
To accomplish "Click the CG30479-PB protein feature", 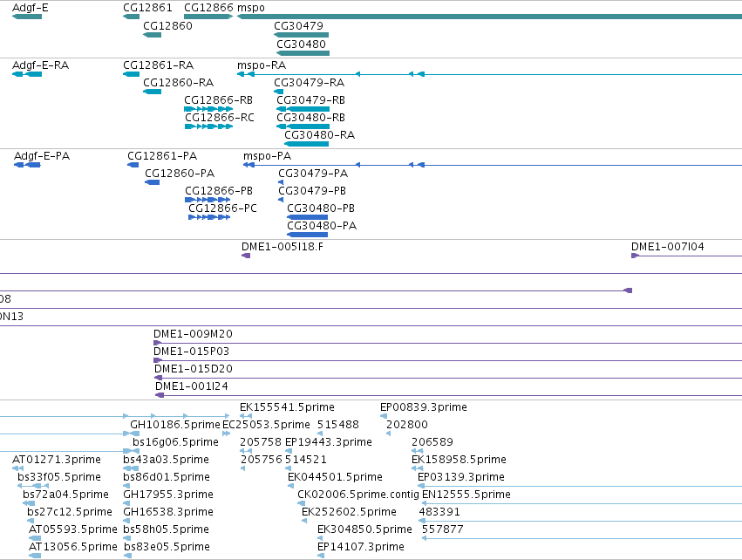I will (281, 200).
